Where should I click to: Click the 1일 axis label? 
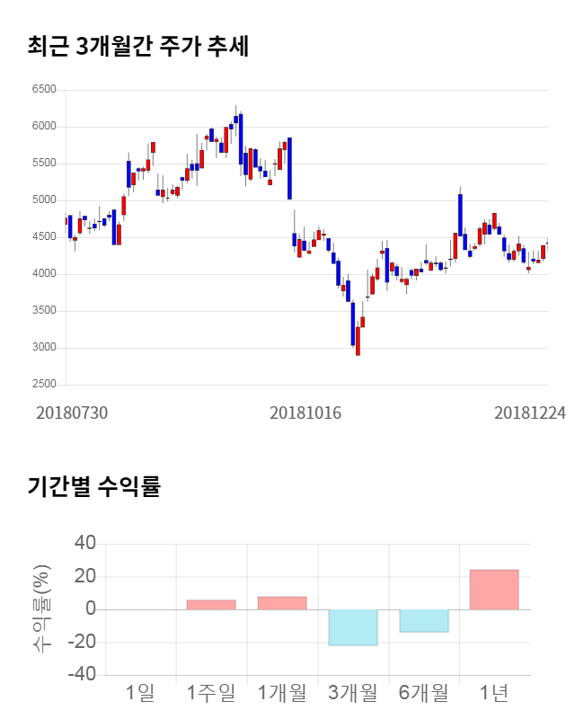click(140, 693)
